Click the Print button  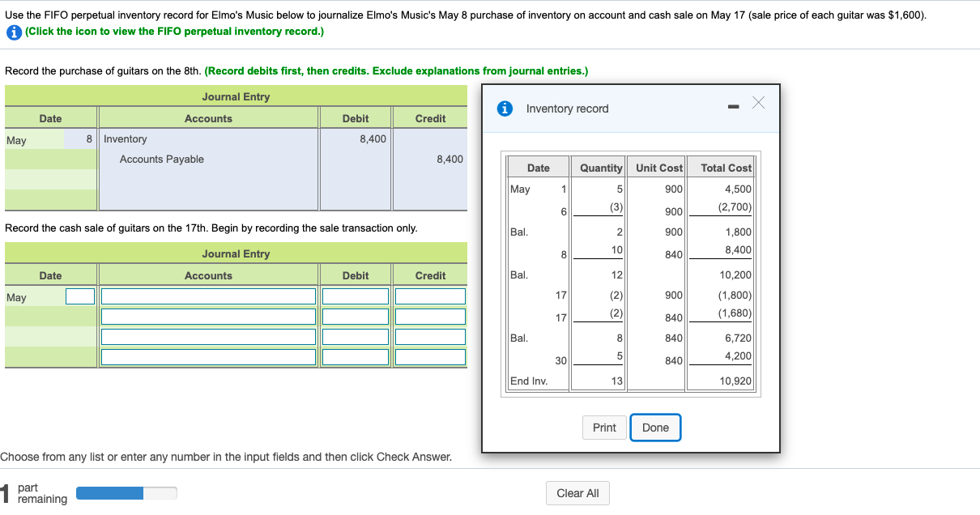pyautogui.click(x=603, y=427)
